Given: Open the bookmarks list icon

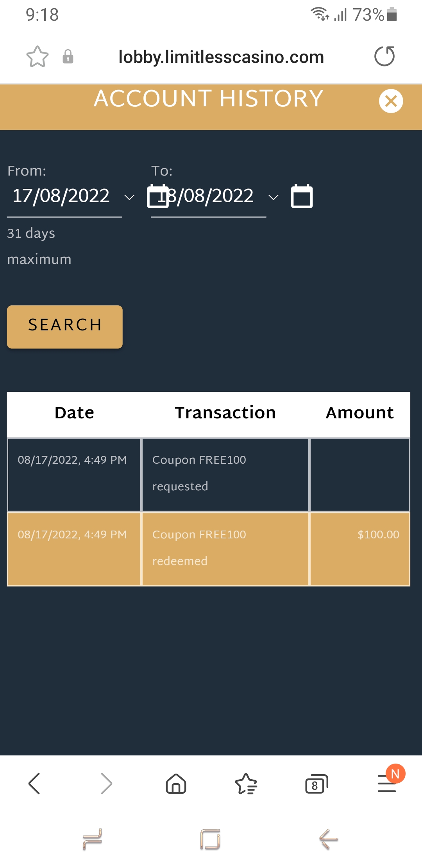Looking at the screenshot, I should (246, 784).
